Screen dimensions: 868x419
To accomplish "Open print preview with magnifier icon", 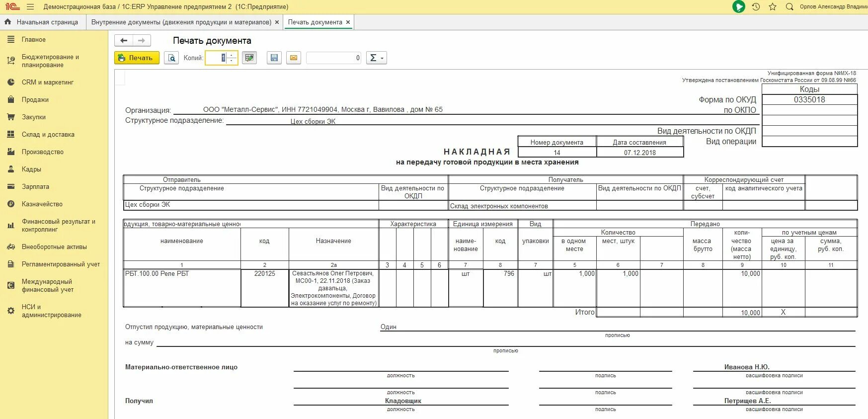I will tap(171, 58).
